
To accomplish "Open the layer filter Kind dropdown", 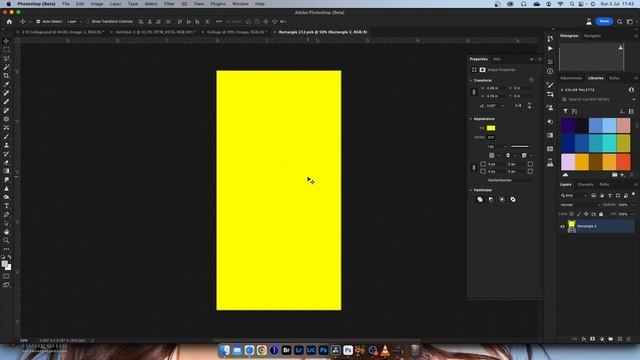I will (x=574, y=196).
